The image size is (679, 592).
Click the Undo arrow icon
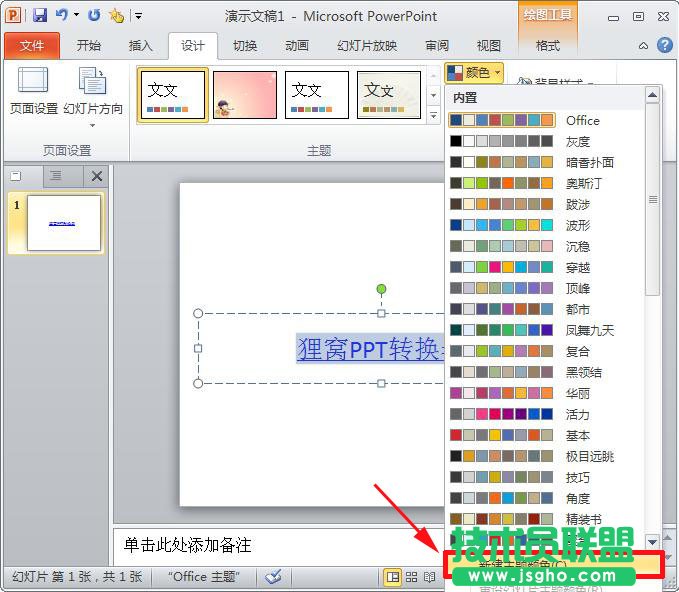point(61,15)
